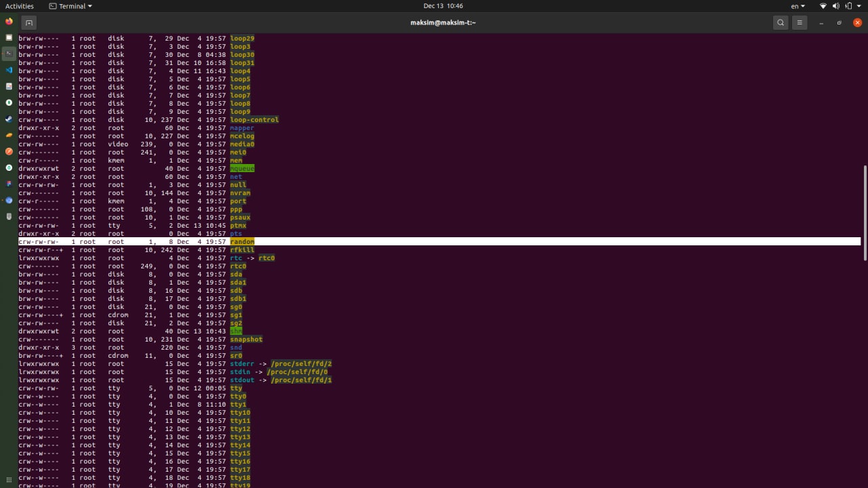Image resolution: width=868 pixels, height=488 pixels.
Task: Open the Figma icon in the dock
Action: [9, 184]
